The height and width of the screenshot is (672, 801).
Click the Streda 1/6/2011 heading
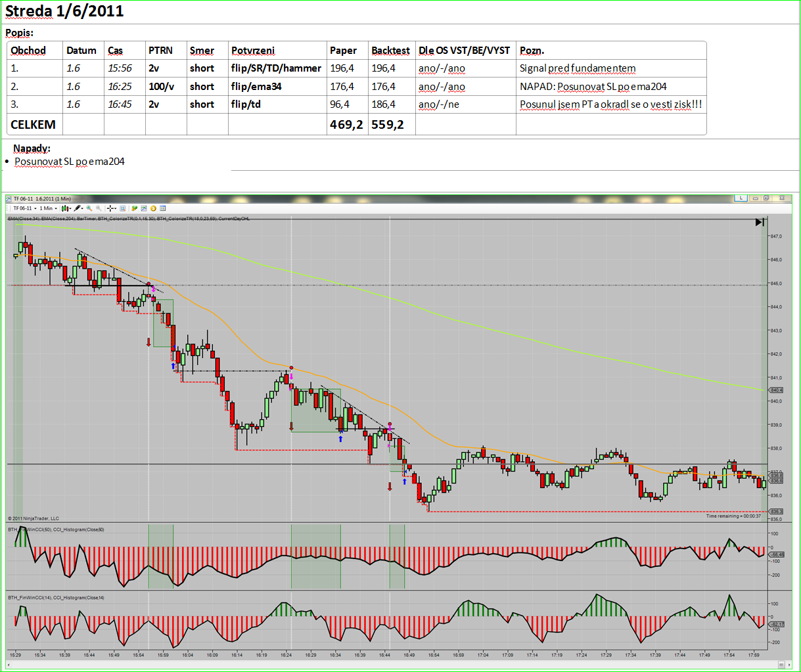tap(64, 11)
